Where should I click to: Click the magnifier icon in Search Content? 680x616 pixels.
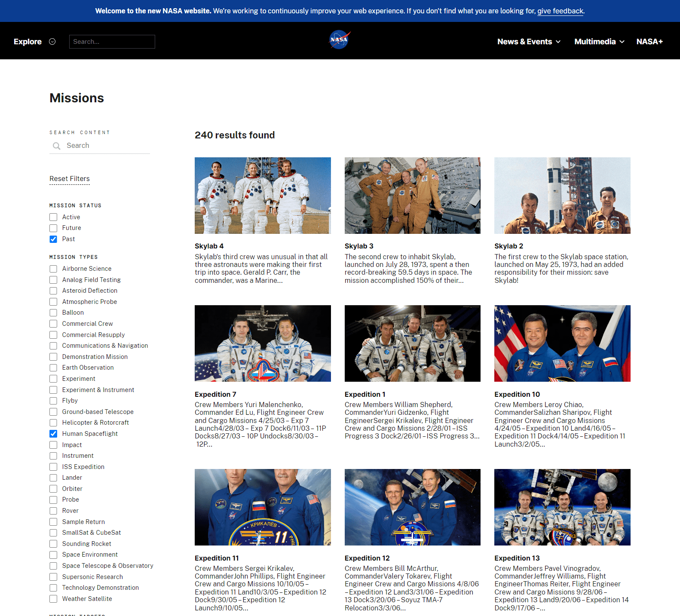tap(56, 146)
